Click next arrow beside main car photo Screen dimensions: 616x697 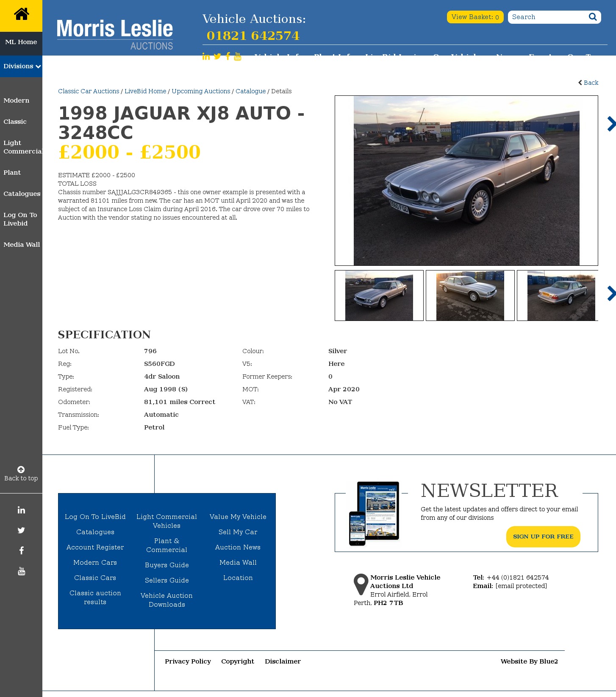pos(611,124)
